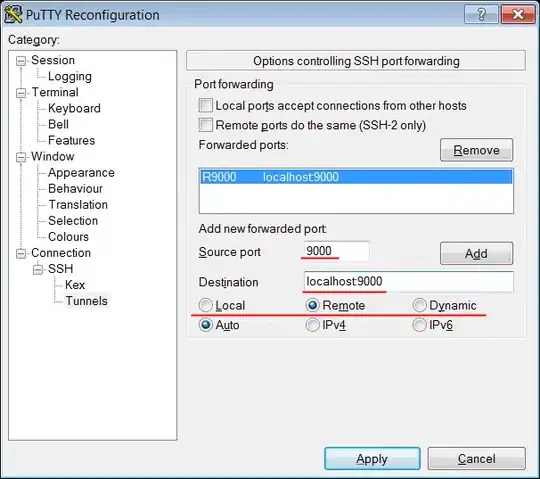Collapse the Session tree node
540x479 pixels.
point(21,61)
